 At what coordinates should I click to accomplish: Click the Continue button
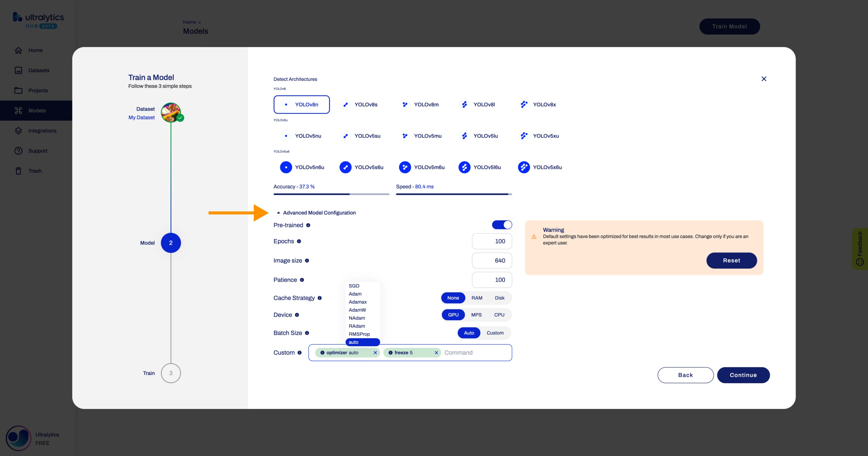(x=744, y=375)
